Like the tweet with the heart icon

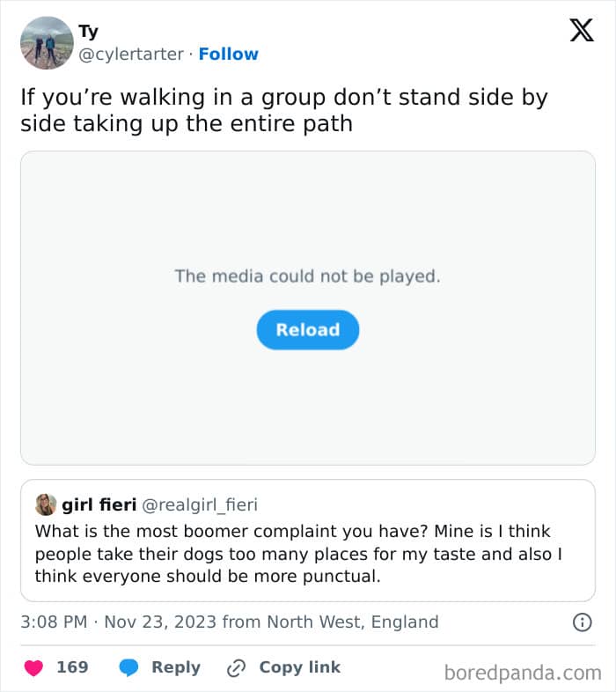tap(33, 667)
